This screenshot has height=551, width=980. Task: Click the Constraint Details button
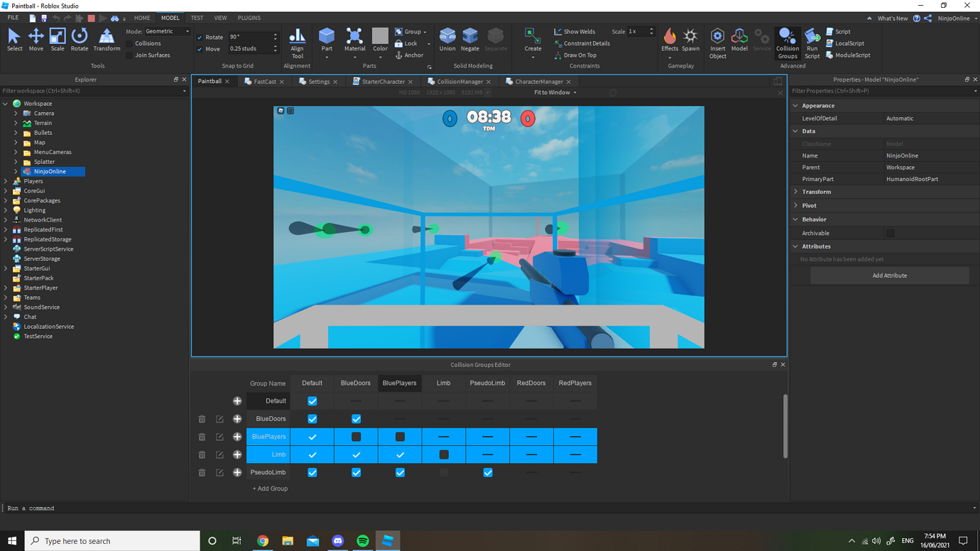coord(582,43)
